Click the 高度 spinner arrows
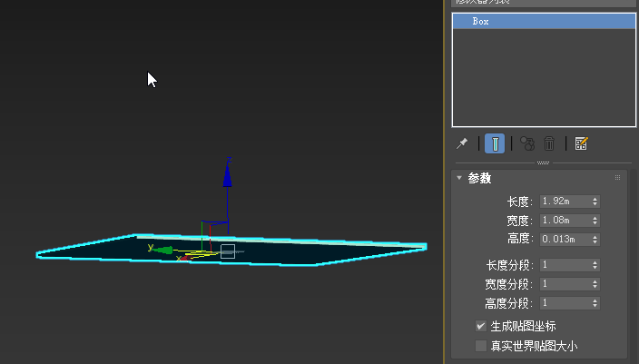The height and width of the screenshot is (364, 639). click(x=595, y=240)
